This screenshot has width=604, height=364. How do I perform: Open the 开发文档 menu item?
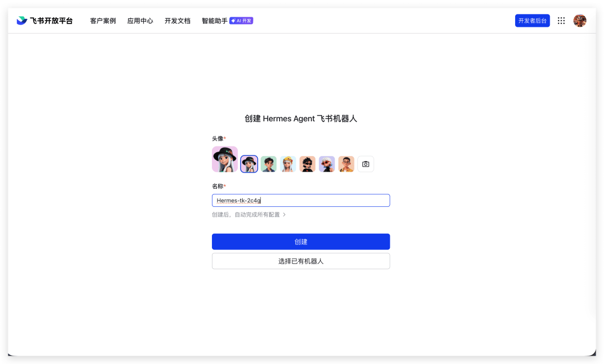coord(178,21)
